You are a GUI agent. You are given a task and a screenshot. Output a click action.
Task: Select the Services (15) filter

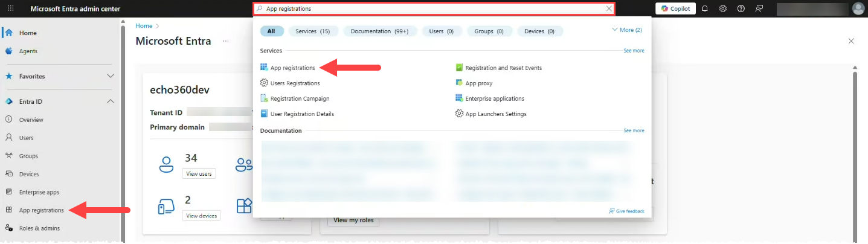(312, 31)
